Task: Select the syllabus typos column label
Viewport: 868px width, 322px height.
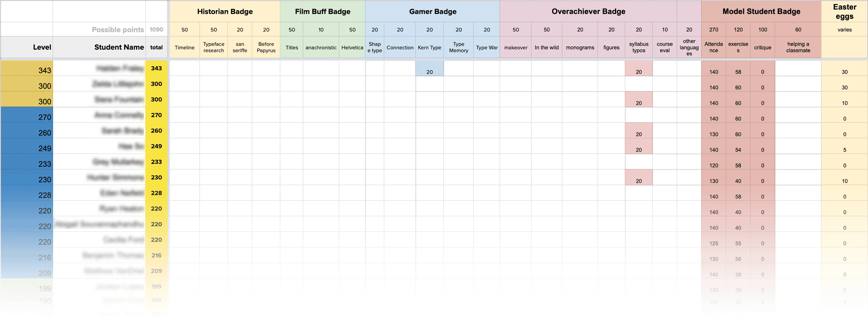Action: (638, 47)
